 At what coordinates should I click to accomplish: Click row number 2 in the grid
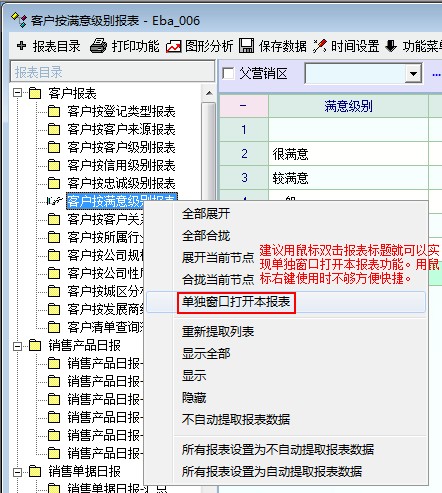pyautogui.click(x=244, y=154)
